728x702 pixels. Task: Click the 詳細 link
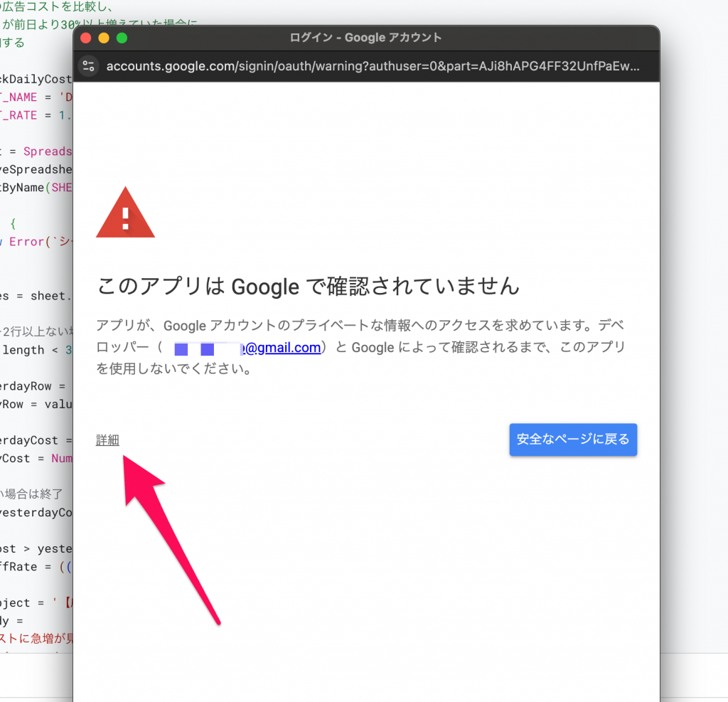(107, 440)
